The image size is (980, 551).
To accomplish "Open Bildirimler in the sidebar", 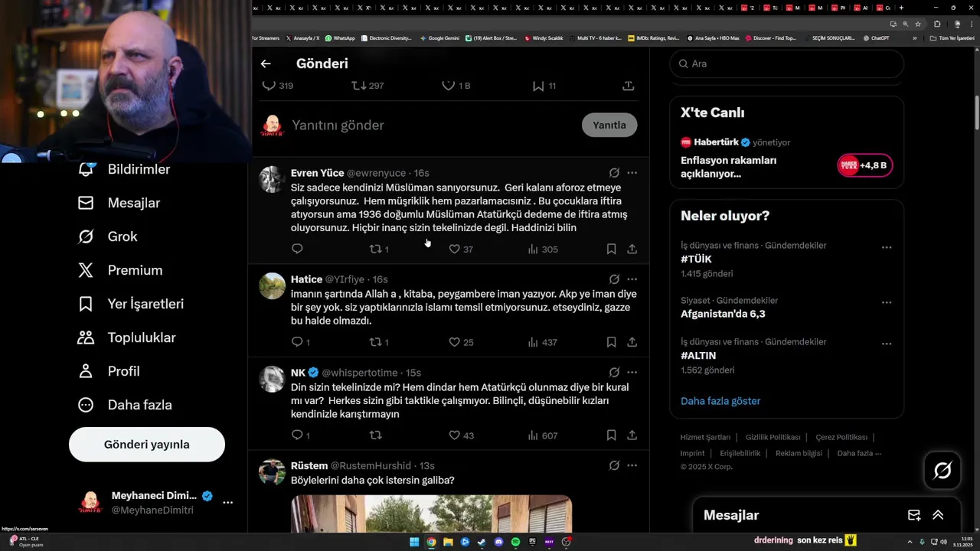I will [x=124, y=169].
